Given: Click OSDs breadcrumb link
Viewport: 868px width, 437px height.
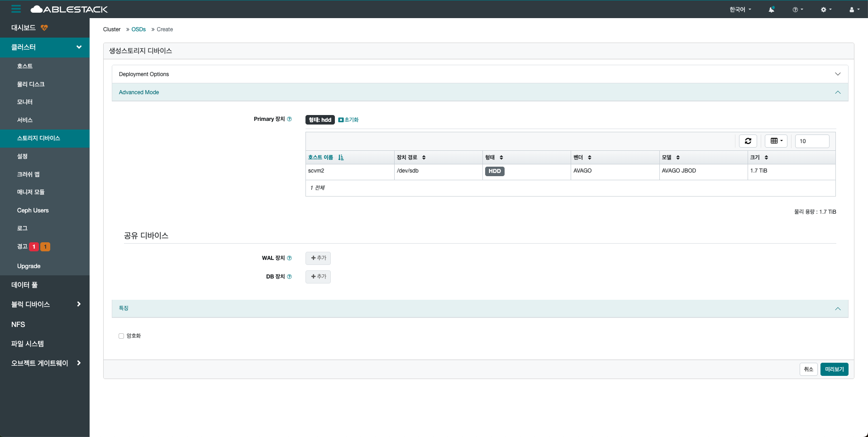Looking at the screenshot, I should coord(138,29).
